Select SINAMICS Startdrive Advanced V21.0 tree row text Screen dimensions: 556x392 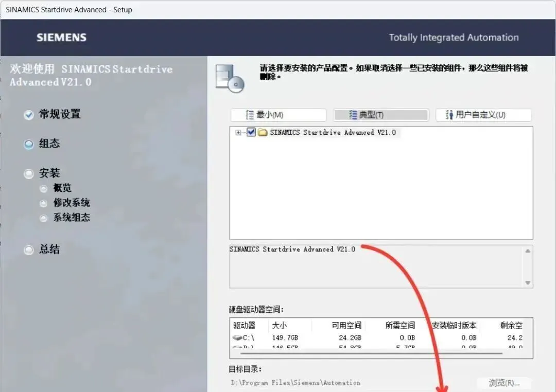click(x=333, y=132)
